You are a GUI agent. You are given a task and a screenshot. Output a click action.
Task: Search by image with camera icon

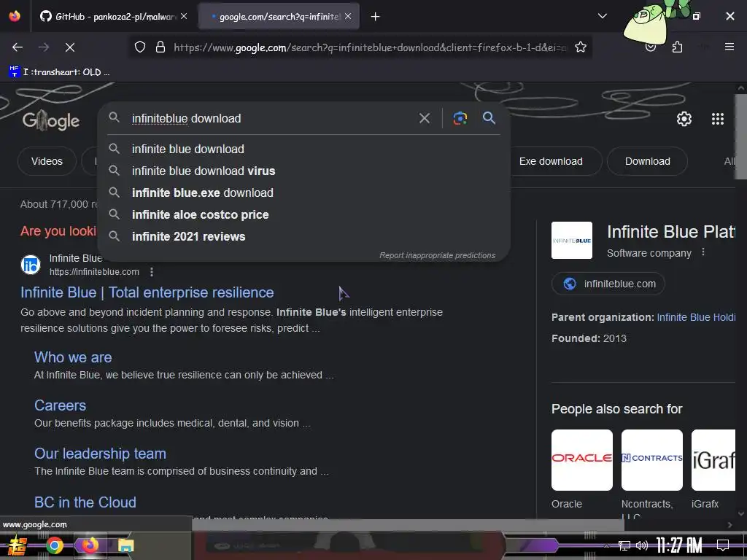460,118
